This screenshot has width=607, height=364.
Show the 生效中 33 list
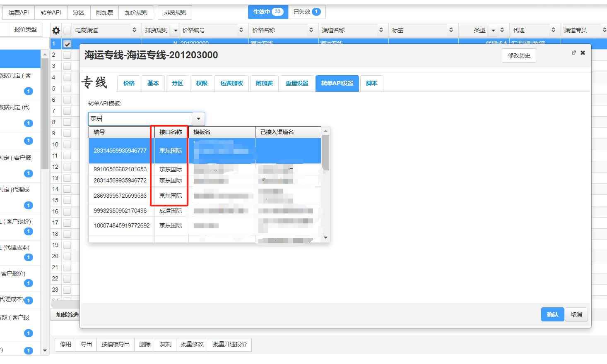click(268, 12)
